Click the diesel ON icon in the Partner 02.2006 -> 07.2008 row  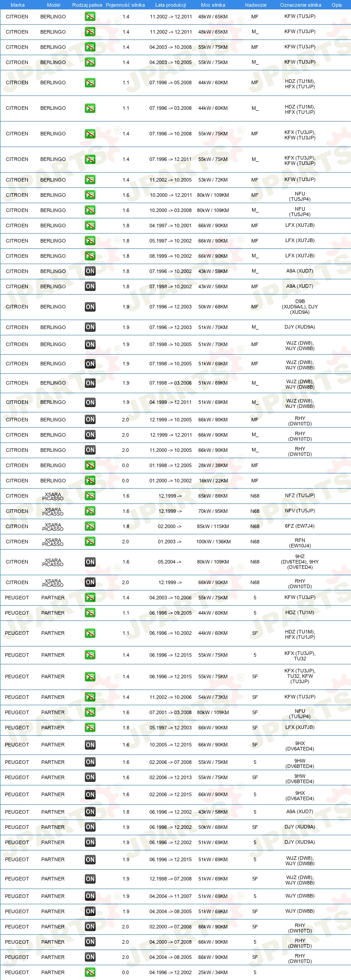90,762
